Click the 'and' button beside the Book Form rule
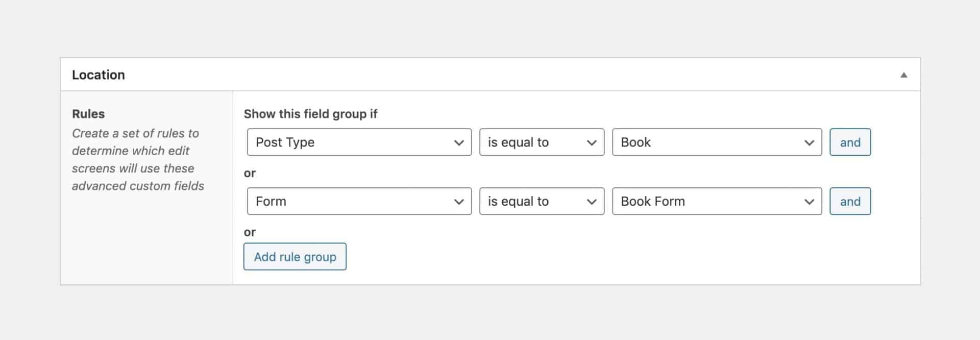Image resolution: width=980 pixels, height=340 pixels. (x=850, y=201)
